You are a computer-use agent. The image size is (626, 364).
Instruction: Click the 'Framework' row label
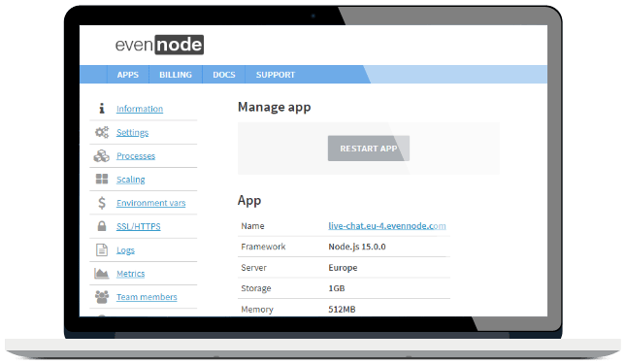point(263,247)
